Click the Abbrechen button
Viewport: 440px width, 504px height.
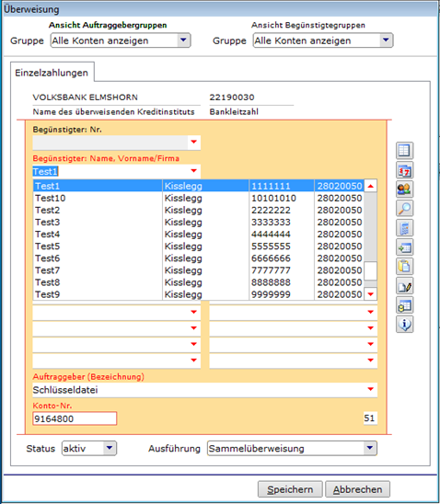(x=357, y=489)
